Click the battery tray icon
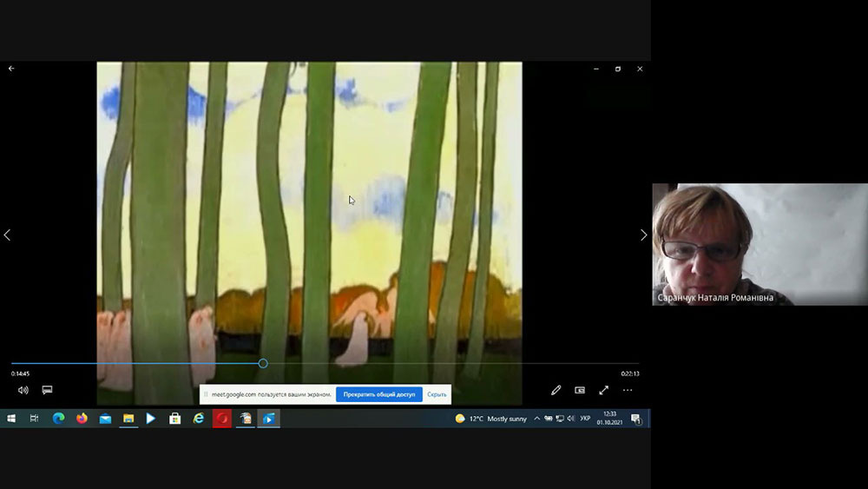 point(548,419)
